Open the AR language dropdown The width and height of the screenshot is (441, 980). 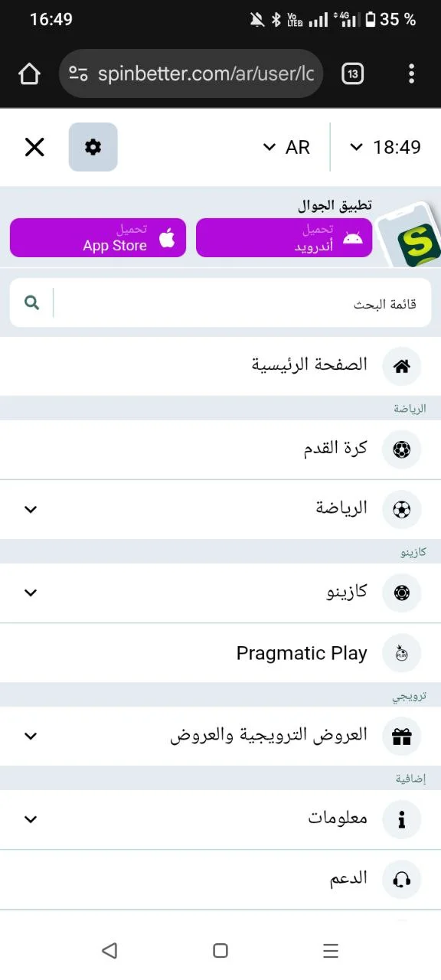(287, 146)
